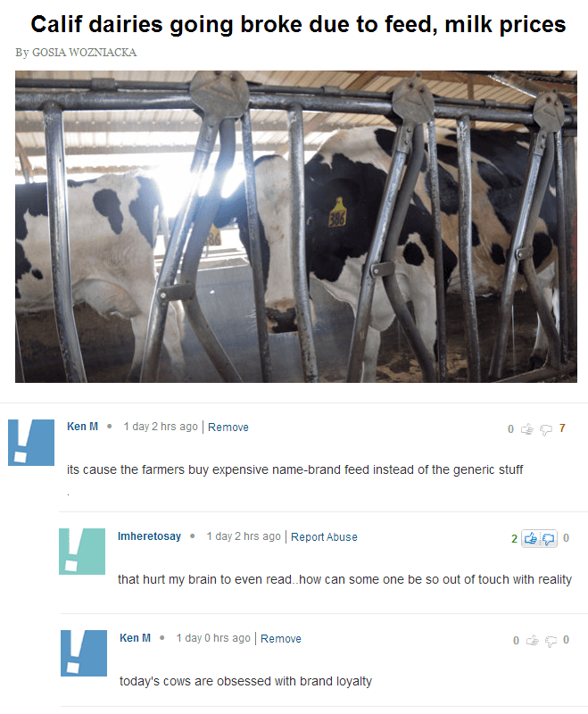The height and width of the screenshot is (714, 588).
Task: Click thumbs-down on 'brand loyalty' comment
Action: coord(551,641)
